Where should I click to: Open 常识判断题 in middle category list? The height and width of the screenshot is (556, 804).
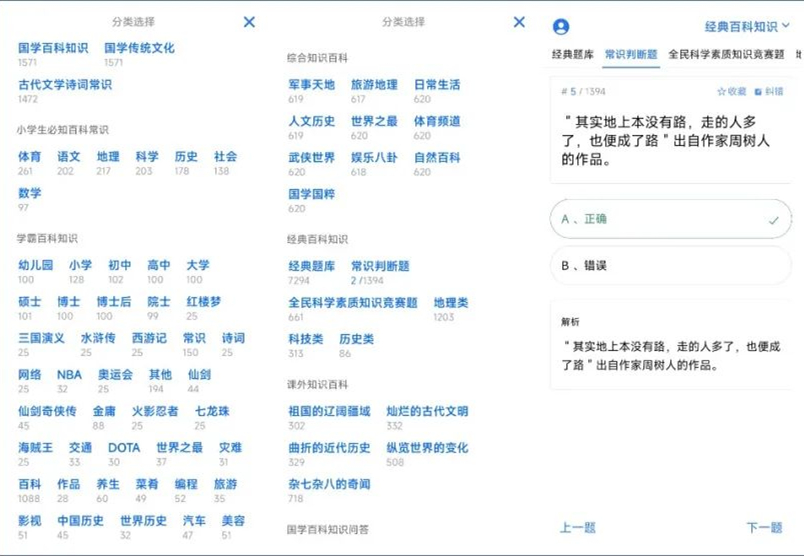click(x=380, y=266)
